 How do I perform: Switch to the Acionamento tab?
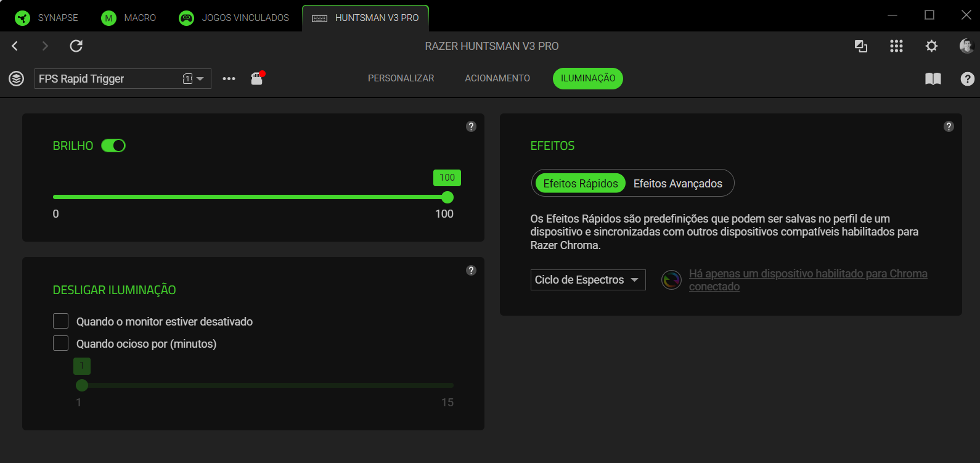[x=497, y=78]
